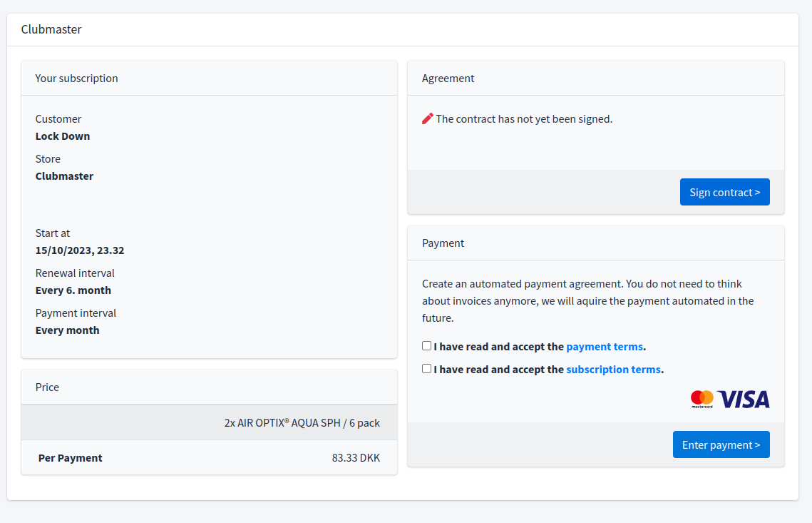
Task: Click Enter payment button
Action: 721,445
